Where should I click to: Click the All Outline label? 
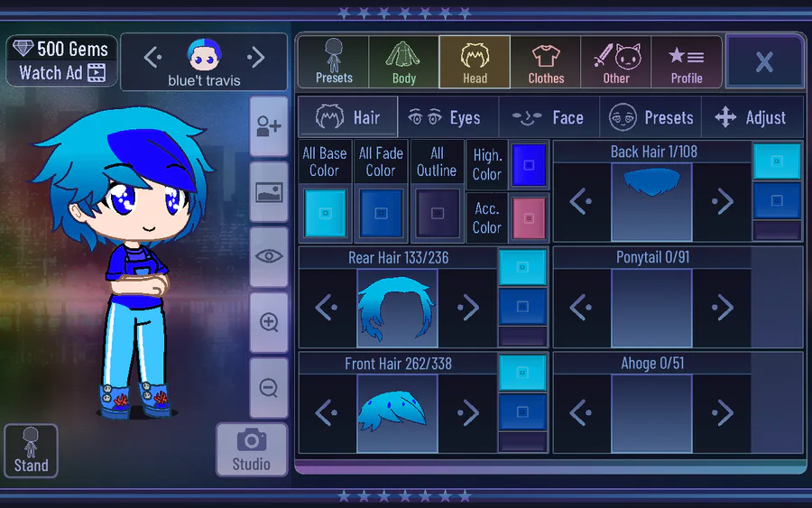[437, 162]
